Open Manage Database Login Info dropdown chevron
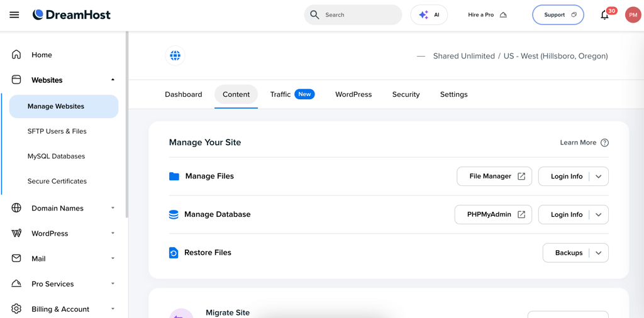 pyautogui.click(x=599, y=214)
